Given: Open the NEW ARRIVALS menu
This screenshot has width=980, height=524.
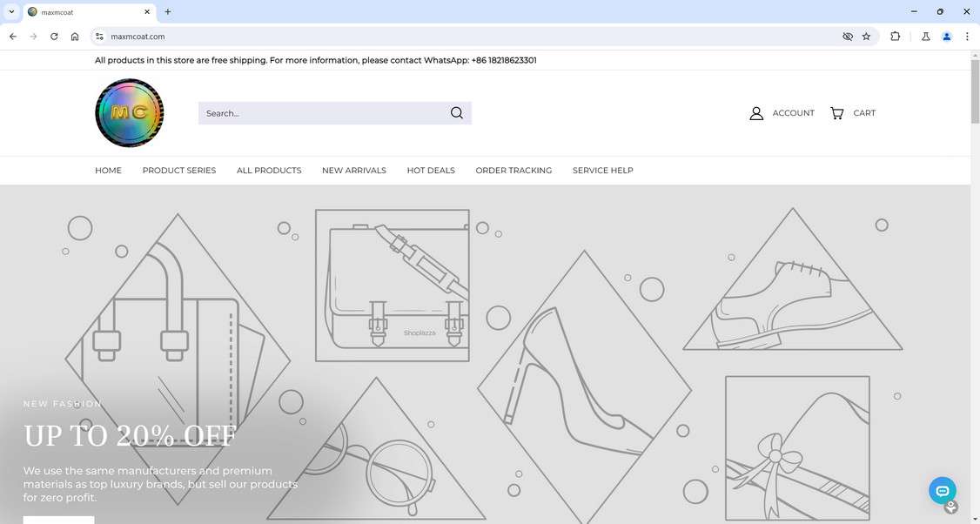Looking at the screenshot, I should pyautogui.click(x=353, y=170).
